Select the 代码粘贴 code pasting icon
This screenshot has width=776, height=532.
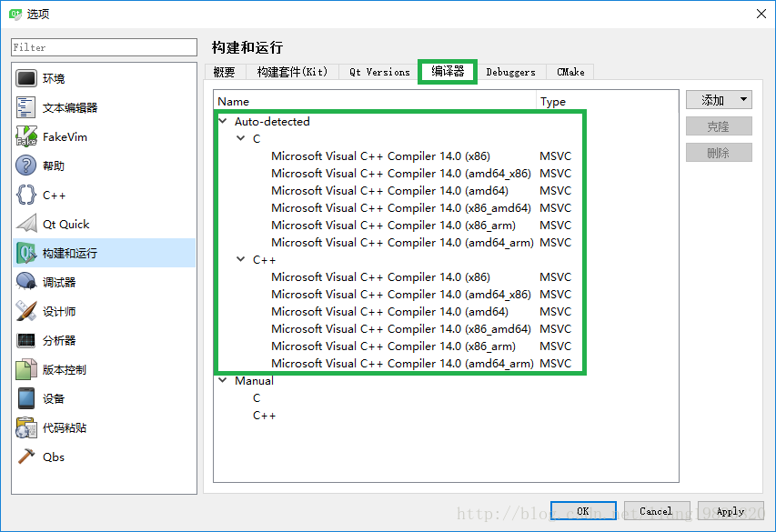(26, 427)
